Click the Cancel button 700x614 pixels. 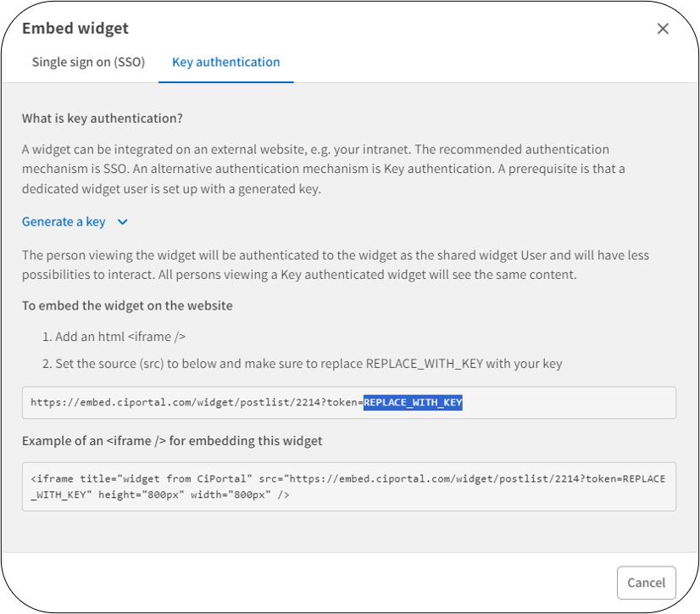click(x=646, y=583)
